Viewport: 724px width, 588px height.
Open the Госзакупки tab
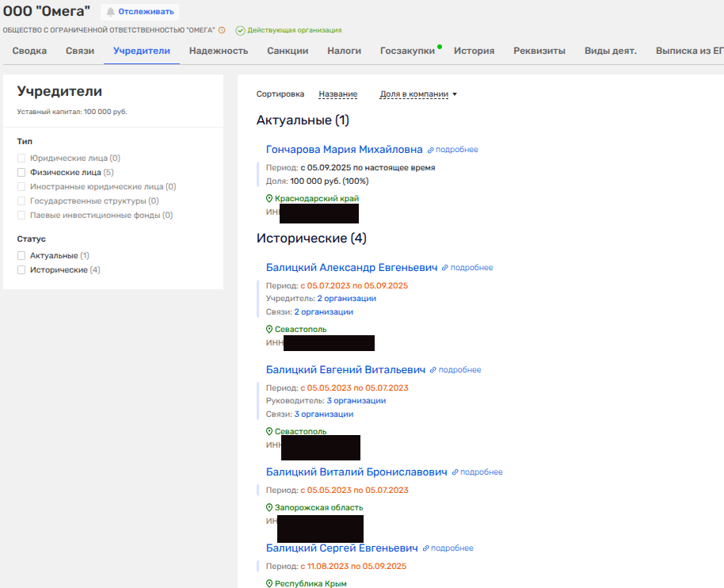407,51
